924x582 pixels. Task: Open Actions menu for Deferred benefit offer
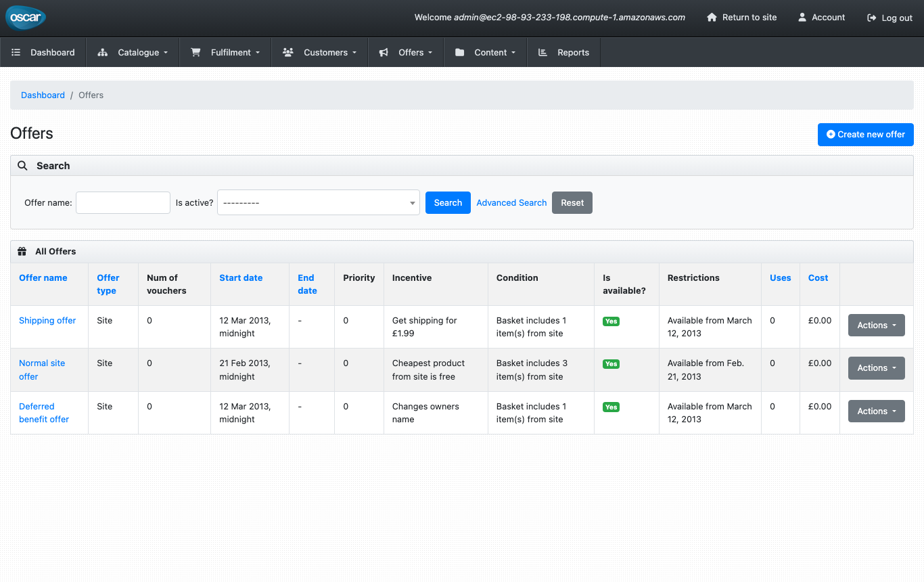click(x=877, y=411)
